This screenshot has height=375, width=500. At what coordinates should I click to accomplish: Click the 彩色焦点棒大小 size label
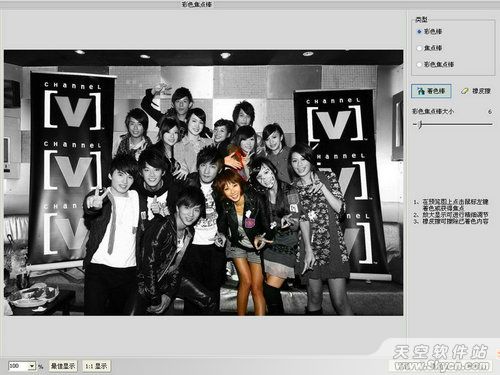pyautogui.click(x=433, y=111)
